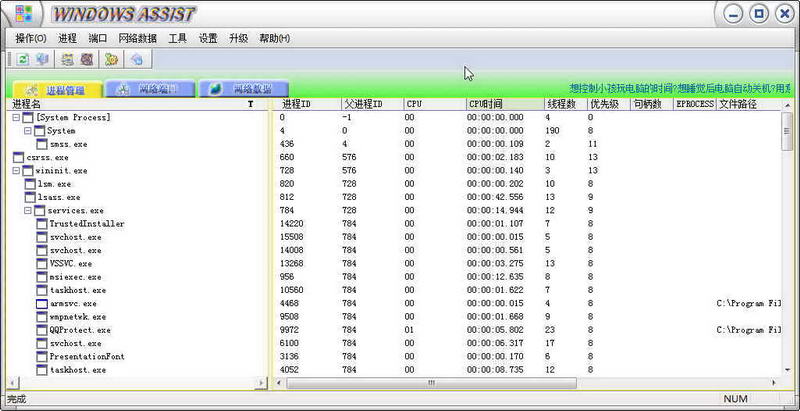
Task: Click the PresentationFont process icon
Action: [42, 356]
